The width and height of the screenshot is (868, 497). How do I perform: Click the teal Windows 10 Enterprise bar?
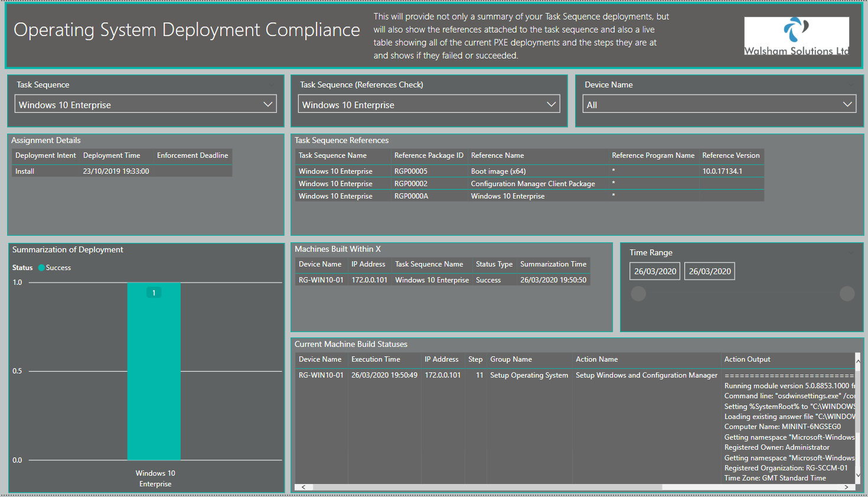tap(154, 371)
